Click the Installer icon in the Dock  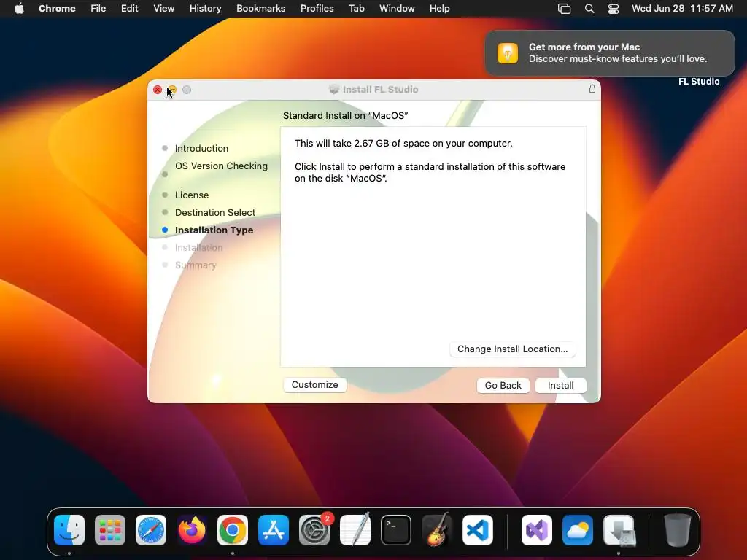click(619, 530)
